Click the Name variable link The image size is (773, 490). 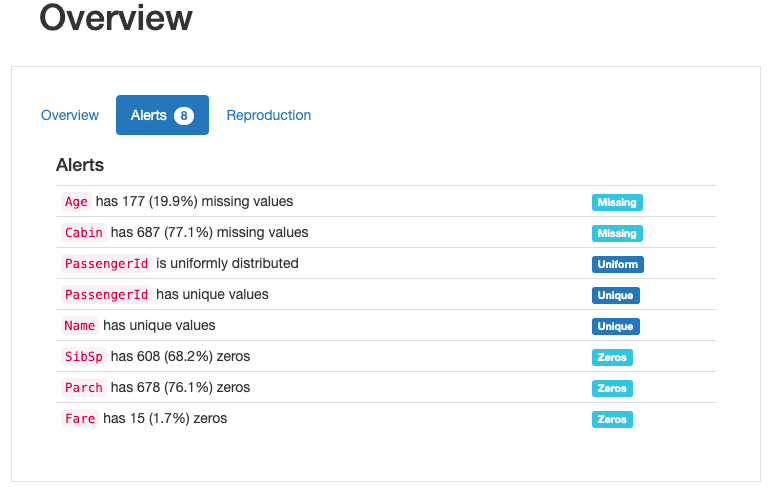click(x=80, y=326)
